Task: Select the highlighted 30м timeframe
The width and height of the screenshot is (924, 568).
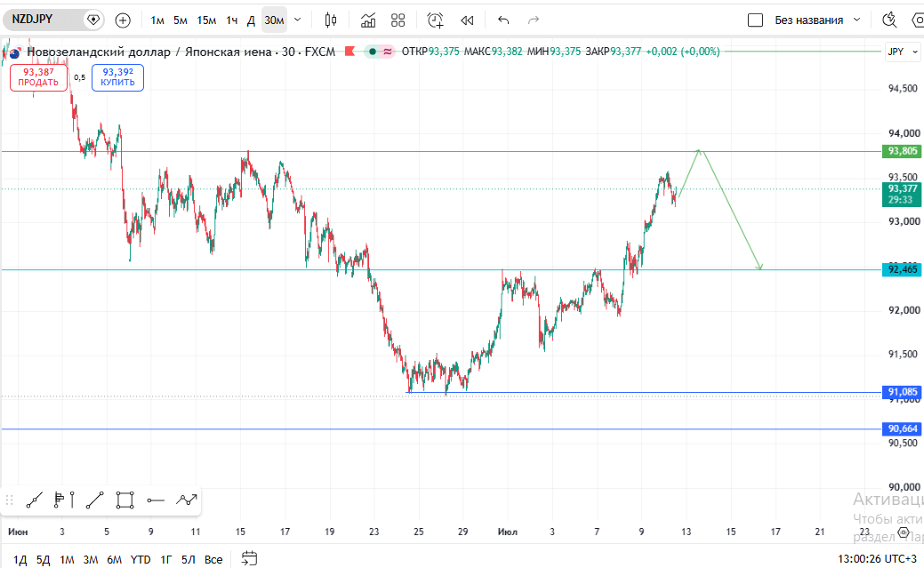Action: coord(274,20)
